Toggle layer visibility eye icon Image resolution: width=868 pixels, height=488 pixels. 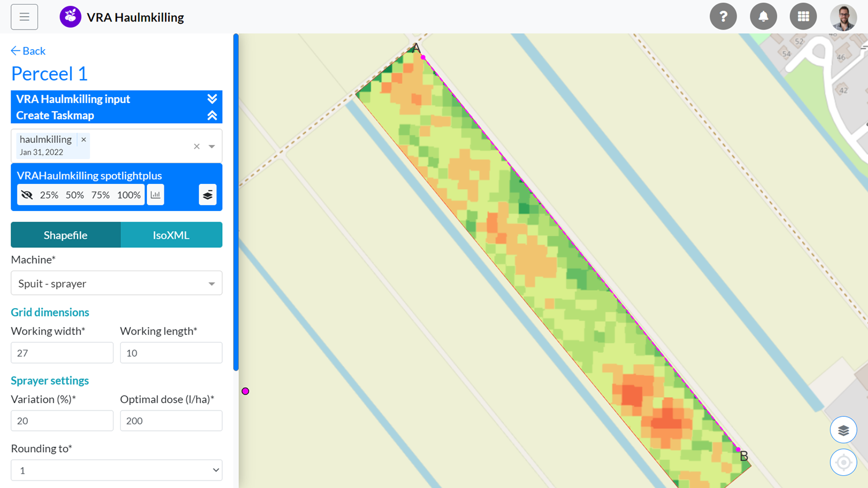[27, 195]
